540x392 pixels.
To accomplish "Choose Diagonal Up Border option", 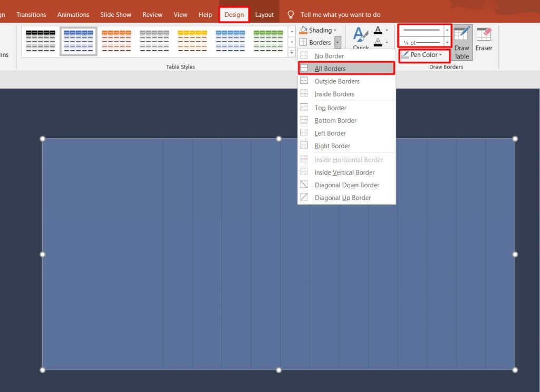I will [x=346, y=198].
